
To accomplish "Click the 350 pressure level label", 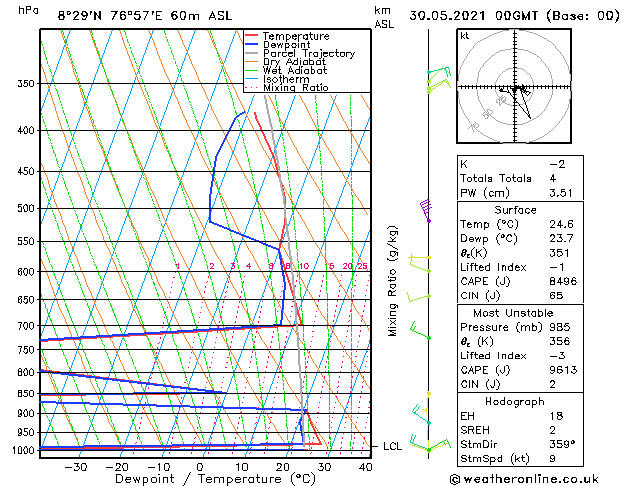I will 26,83.
